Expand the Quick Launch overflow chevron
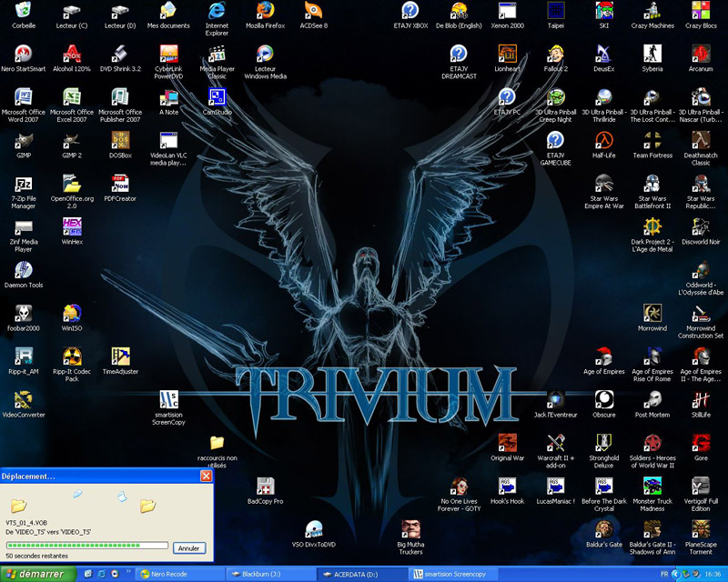The width and height of the screenshot is (728, 582). pyautogui.click(x=128, y=571)
